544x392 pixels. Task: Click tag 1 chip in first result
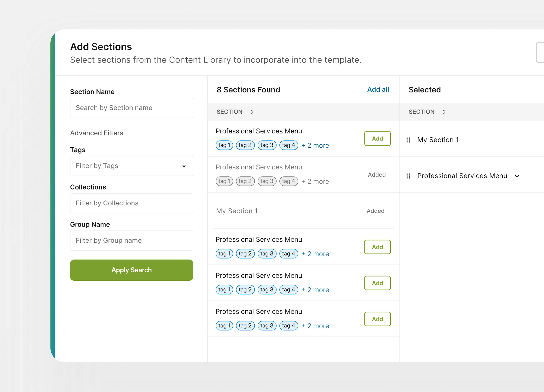pyautogui.click(x=224, y=145)
